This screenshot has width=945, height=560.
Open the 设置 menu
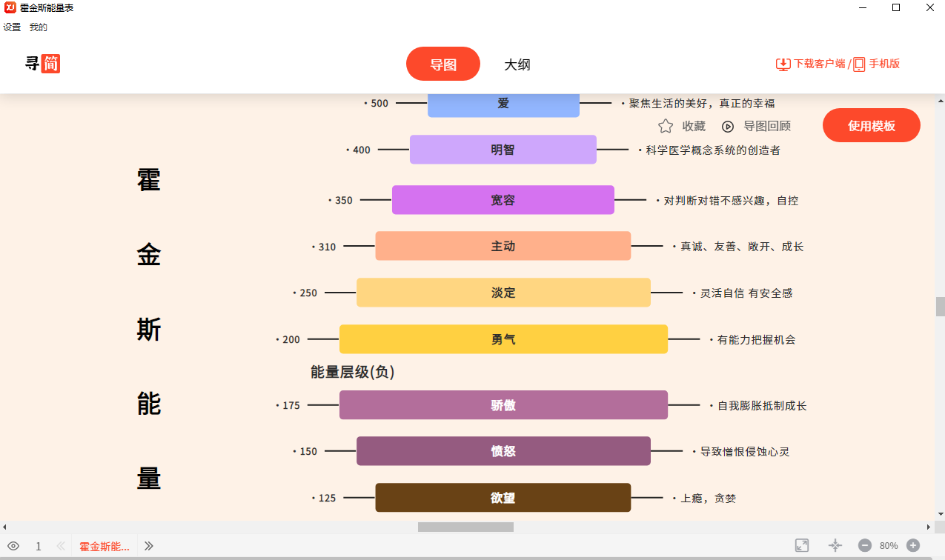click(12, 27)
